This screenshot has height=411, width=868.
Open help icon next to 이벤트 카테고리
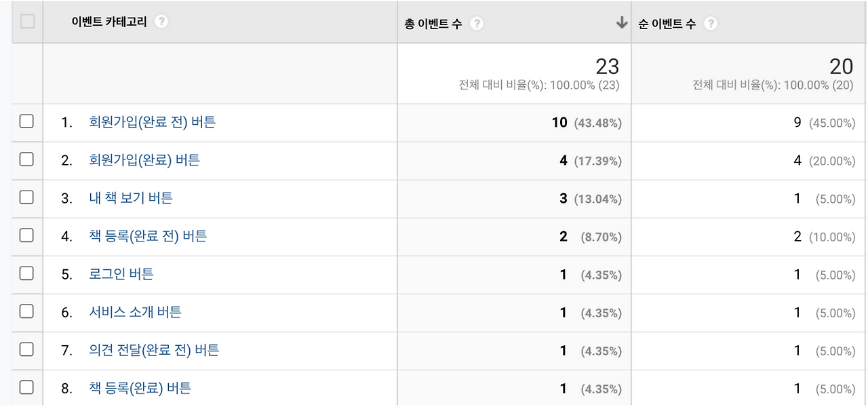[x=161, y=21]
